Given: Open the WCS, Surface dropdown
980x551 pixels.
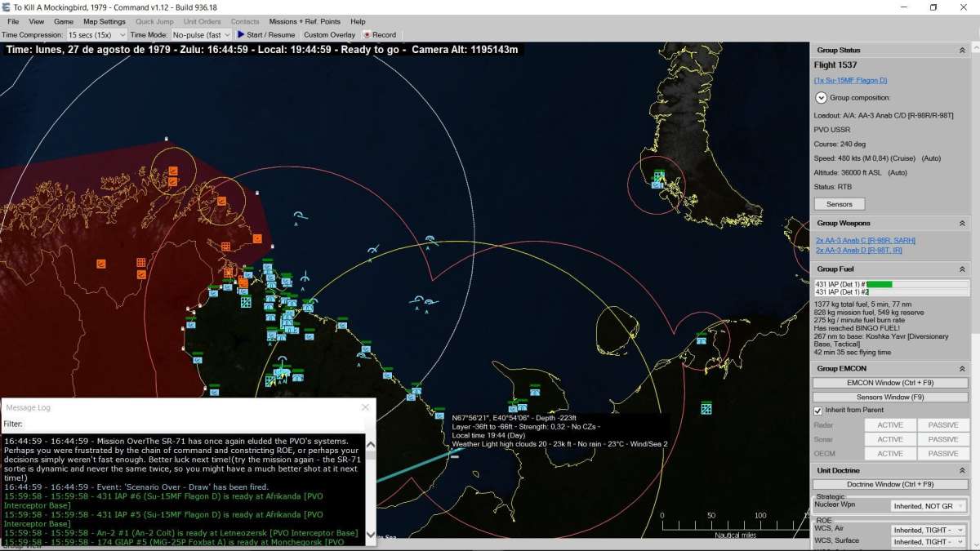Looking at the screenshot, I should point(928,541).
